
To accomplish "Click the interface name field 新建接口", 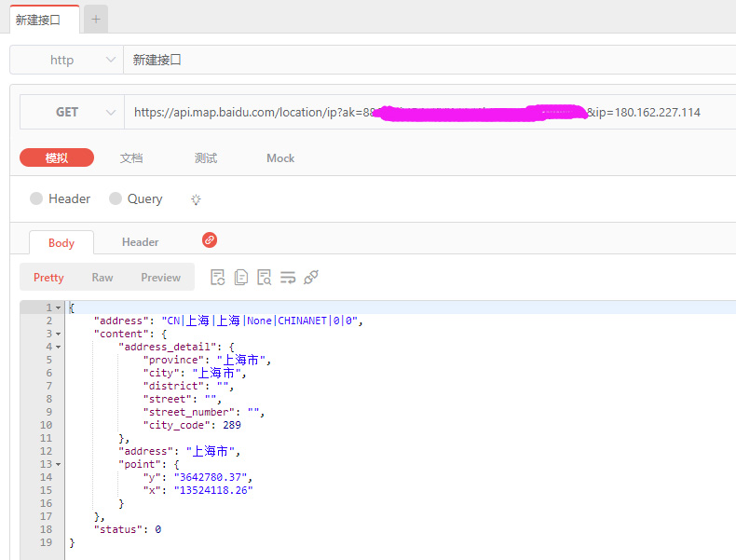I will 429,60.
